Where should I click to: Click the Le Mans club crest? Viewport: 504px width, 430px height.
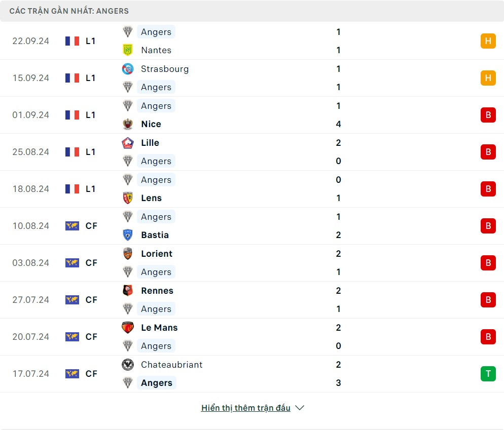click(x=128, y=328)
